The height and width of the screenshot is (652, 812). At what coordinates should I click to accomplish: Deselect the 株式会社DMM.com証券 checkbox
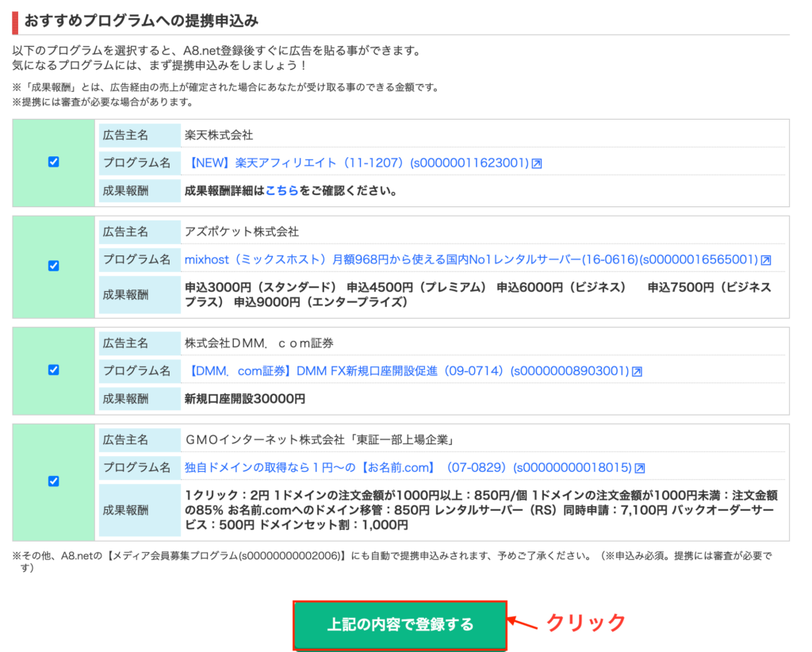pyautogui.click(x=53, y=370)
